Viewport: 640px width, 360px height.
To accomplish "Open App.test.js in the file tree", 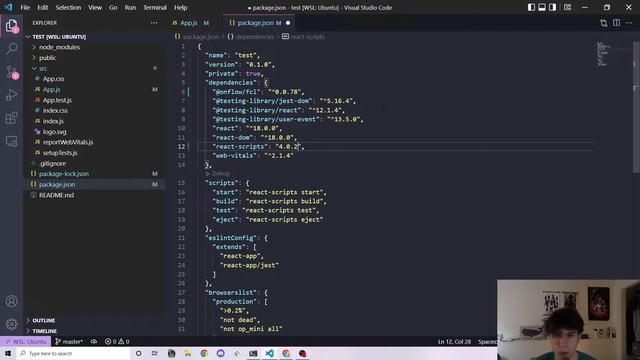I will click(x=57, y=100).
